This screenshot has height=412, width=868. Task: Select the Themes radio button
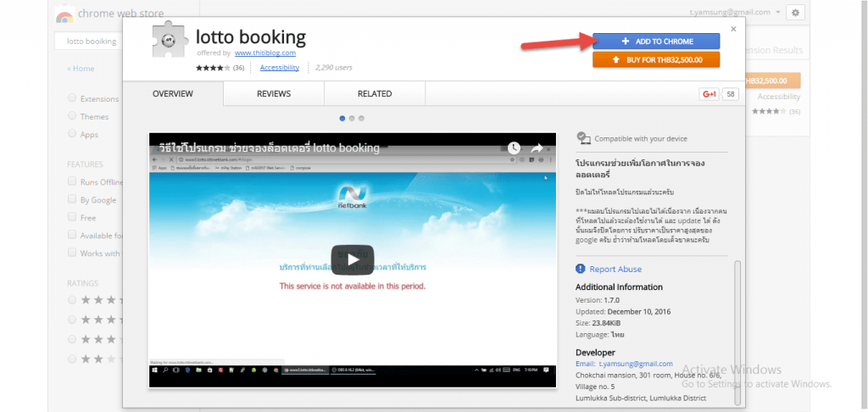(x=72, y=116)
